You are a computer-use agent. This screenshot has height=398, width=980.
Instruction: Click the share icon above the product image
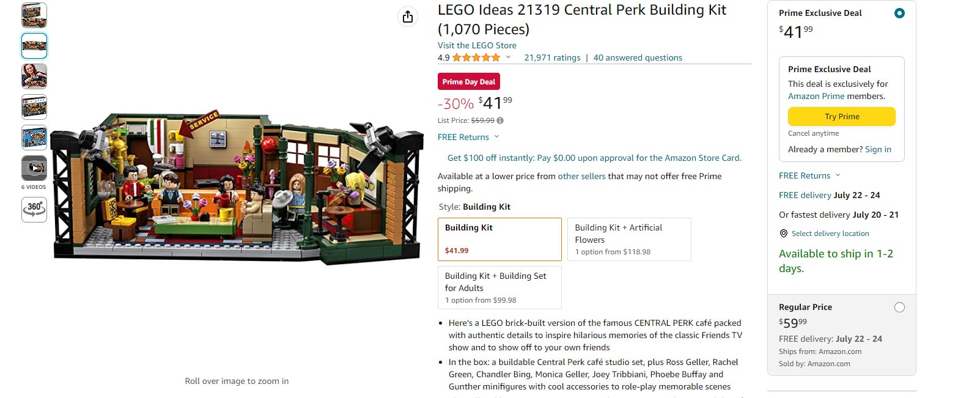[x=408, y=17]
